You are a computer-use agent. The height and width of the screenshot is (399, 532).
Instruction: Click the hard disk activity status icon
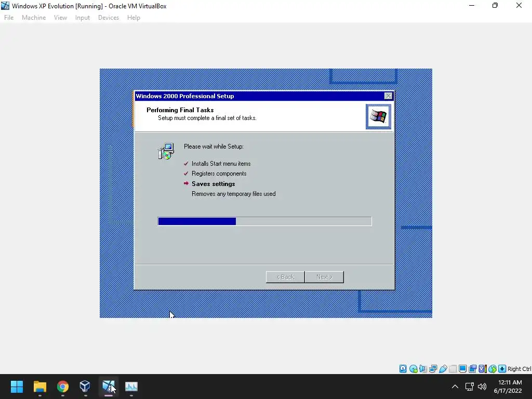click(x=403, y=369)
